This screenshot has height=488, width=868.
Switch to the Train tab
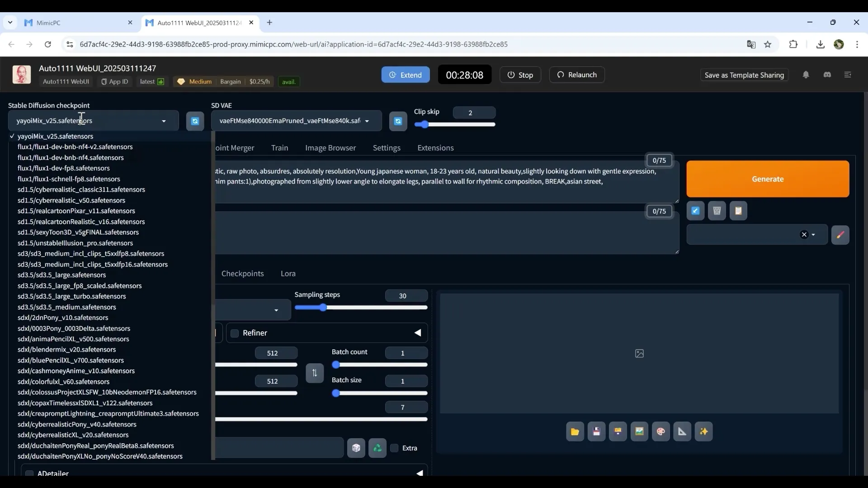pos(280,148)
